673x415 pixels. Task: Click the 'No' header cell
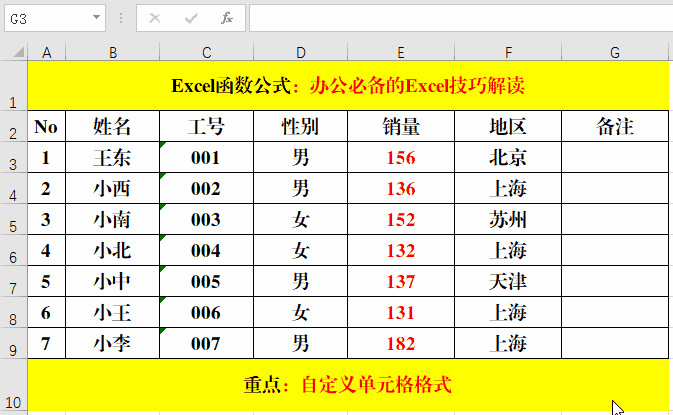tap(46, 126)
